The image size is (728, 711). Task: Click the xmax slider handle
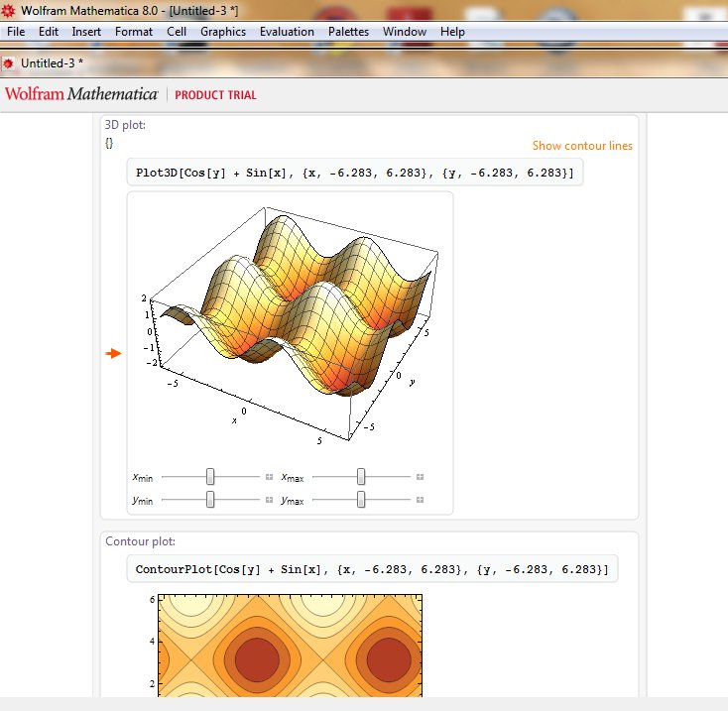(x=361, y=477)
